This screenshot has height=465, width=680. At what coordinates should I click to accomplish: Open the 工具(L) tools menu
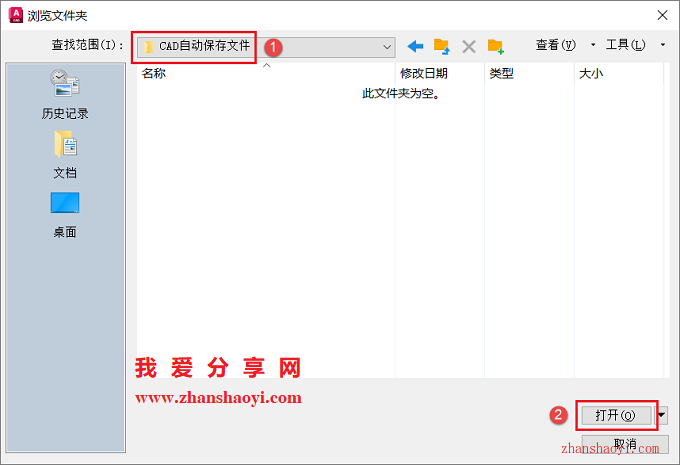pos(625,45)
